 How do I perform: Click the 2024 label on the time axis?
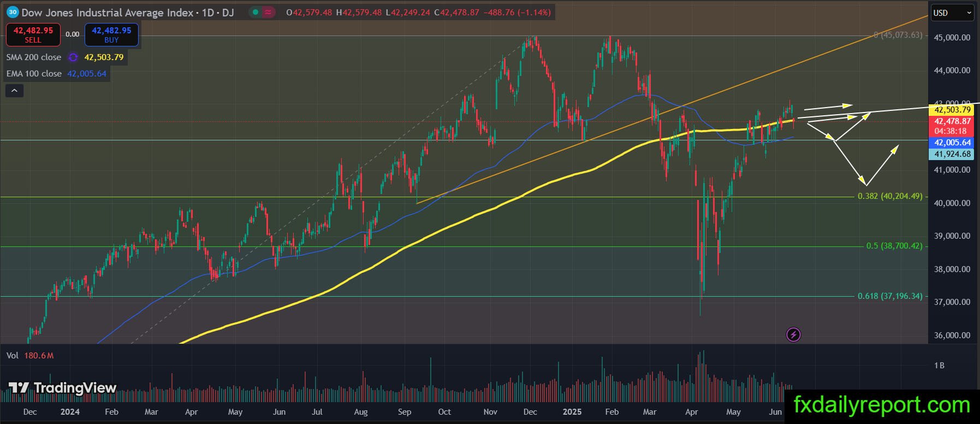70,411
